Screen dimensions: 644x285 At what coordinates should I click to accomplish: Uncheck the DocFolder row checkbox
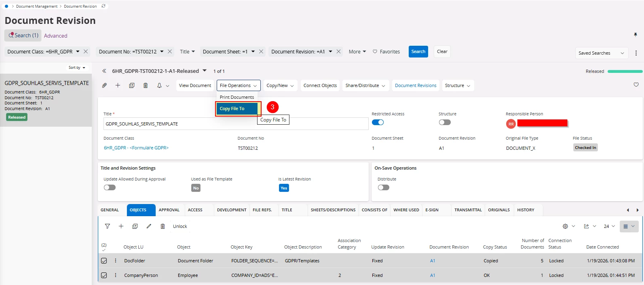(104, 261)
